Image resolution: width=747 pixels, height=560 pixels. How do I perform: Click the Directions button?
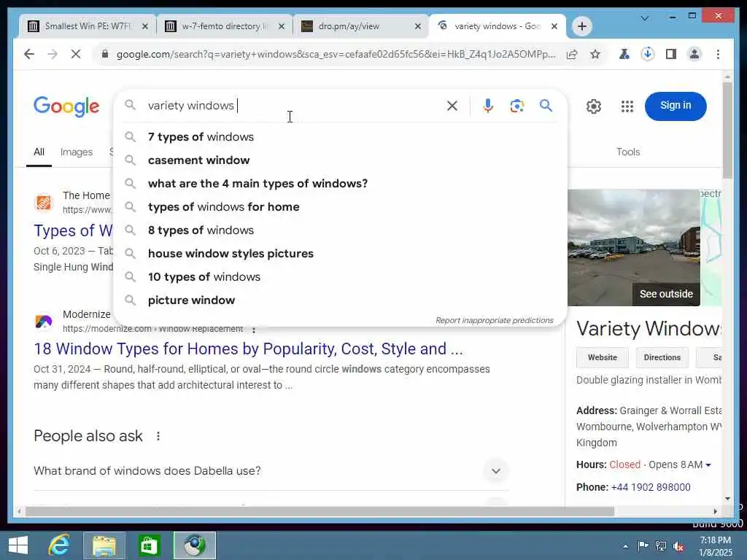point(662,357)
